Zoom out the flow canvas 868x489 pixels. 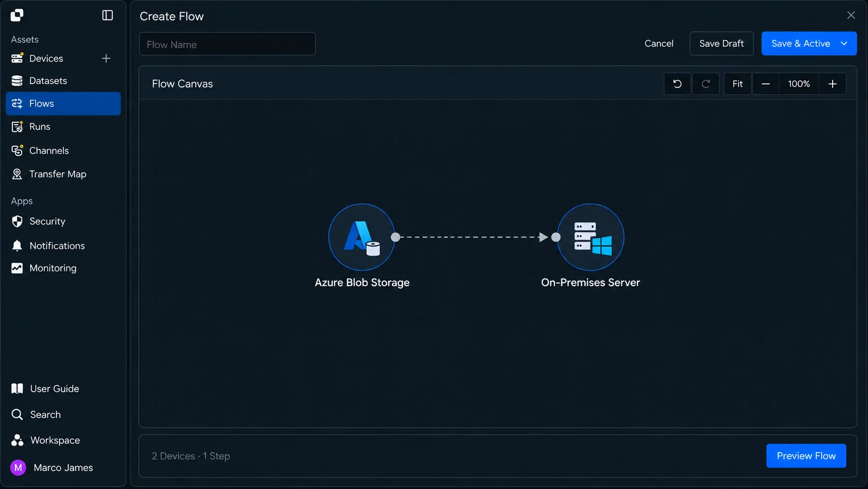pyautogui.click(x=765, y=84)
